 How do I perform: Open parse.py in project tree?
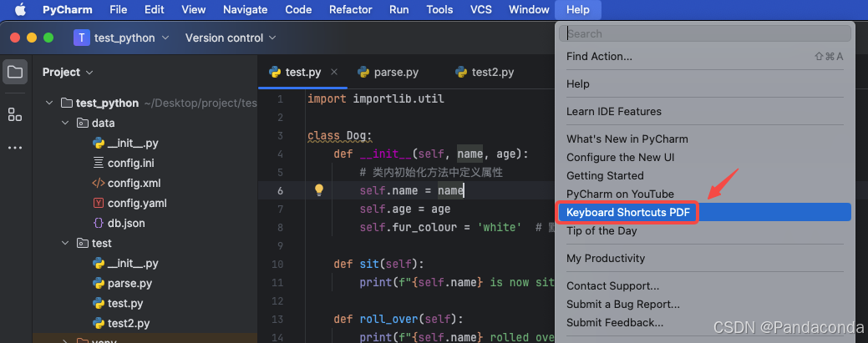coord(129,283)
